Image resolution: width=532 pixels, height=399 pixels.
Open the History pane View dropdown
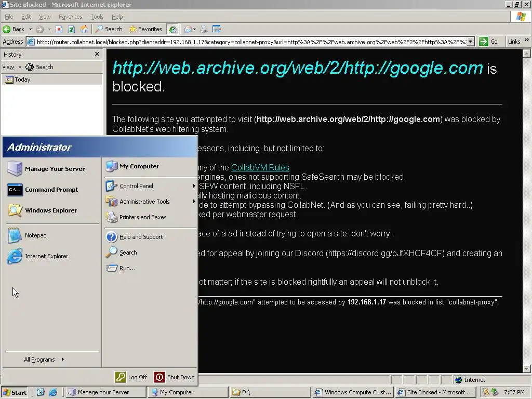[x=11, y=67]
